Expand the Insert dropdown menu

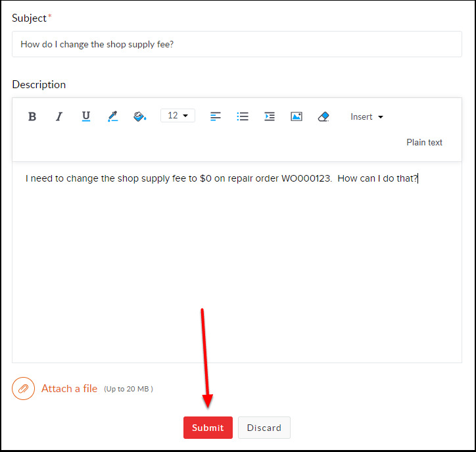click(367, 116)
